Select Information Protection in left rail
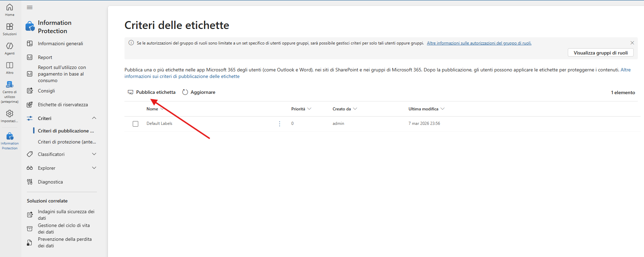This screenshot has height=257, width=644. coord(10,141)
